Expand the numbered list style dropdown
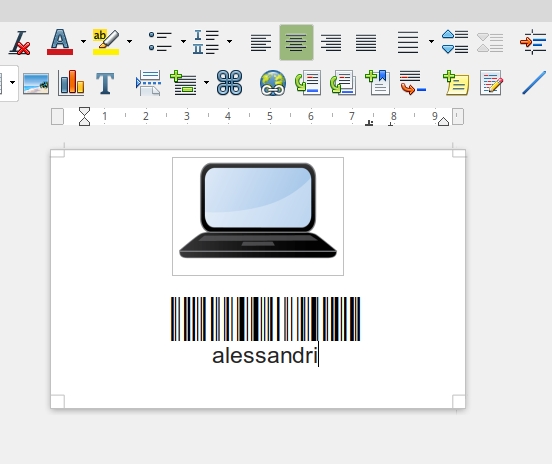This screenshot has width=552, height=464. click(x=229, y=42)
